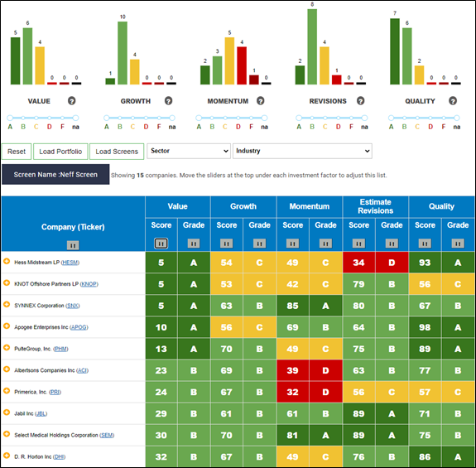Expand the Jabil Inc row details
This screenshot has height=468, width=476.
point(7,413)
